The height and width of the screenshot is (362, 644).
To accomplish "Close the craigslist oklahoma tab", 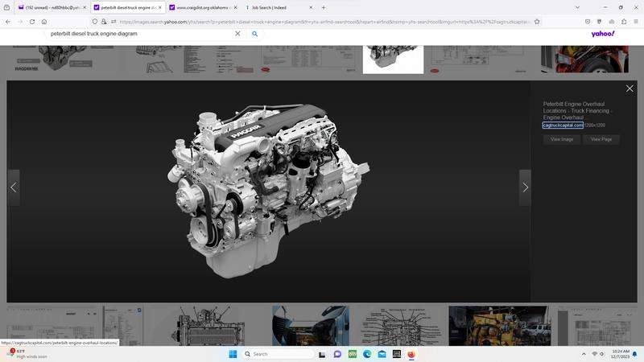I will (235, 7).
